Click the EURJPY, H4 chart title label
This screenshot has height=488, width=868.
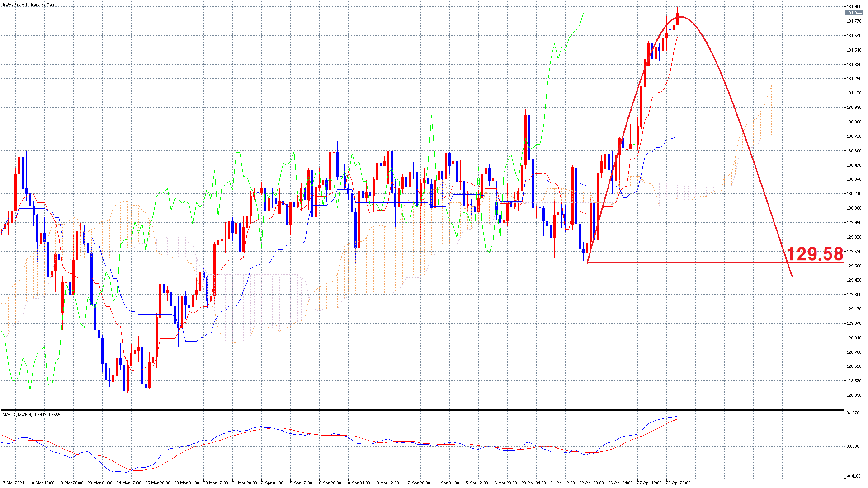point(28,5)
